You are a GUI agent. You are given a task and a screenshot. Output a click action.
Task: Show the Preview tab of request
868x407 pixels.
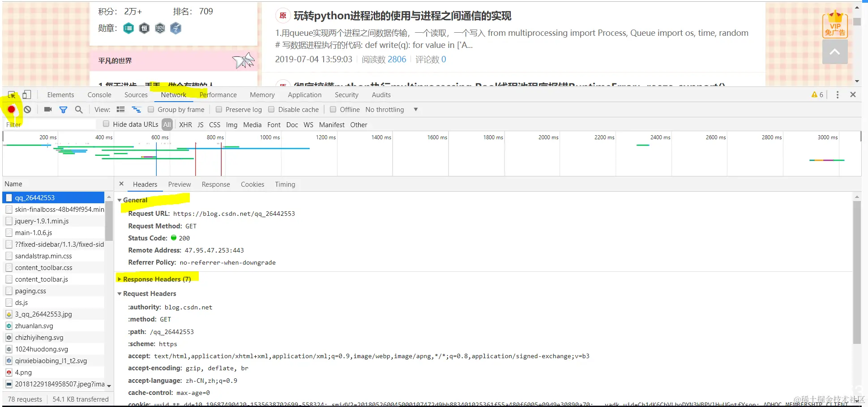180,184
